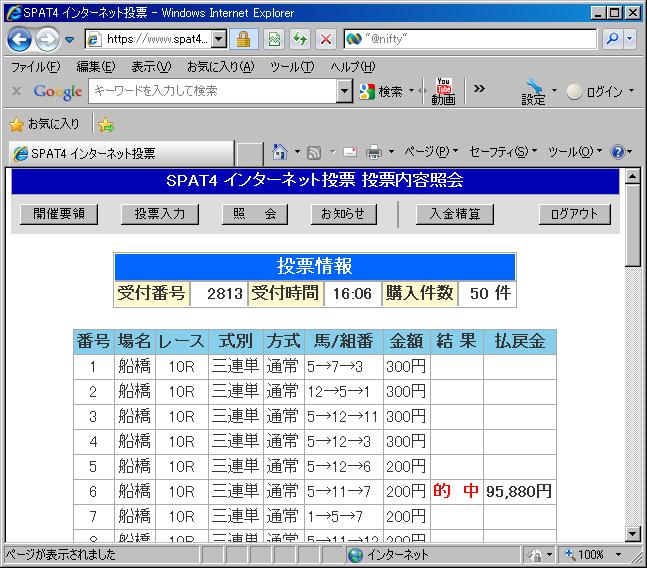This screenshot has width=647, height=568.
Task: Open the search provider dropdown arrow
Action: click(x=630, y=39)
